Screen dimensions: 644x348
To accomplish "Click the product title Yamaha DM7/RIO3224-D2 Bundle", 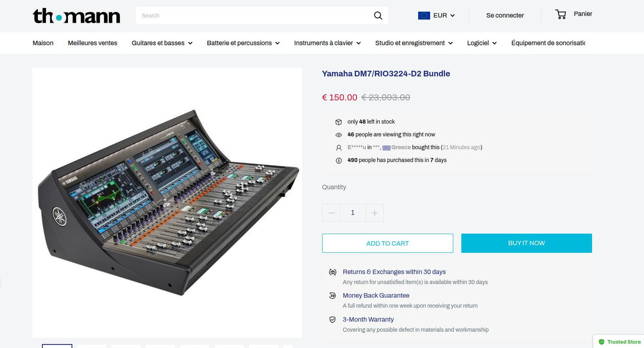I will (x=386, y=74).
